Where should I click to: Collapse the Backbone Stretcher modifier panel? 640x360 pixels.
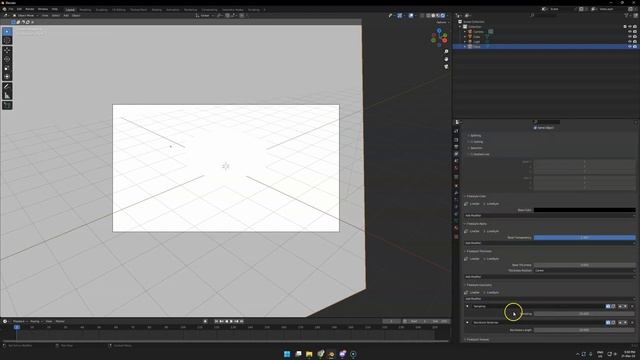tap(467, 322)
